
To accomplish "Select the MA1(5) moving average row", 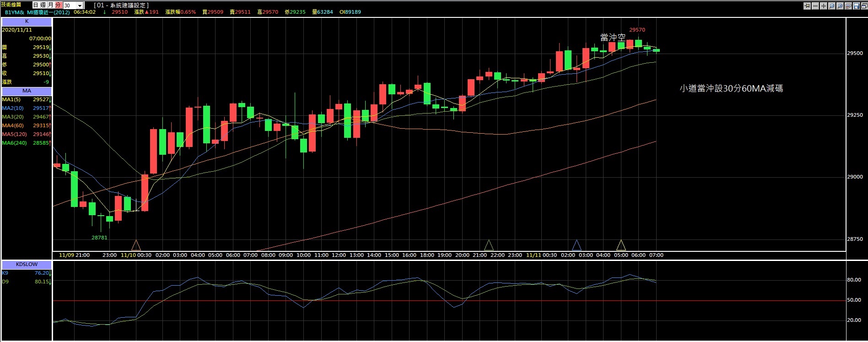I will pyautogui.click(x=27, y=99).
